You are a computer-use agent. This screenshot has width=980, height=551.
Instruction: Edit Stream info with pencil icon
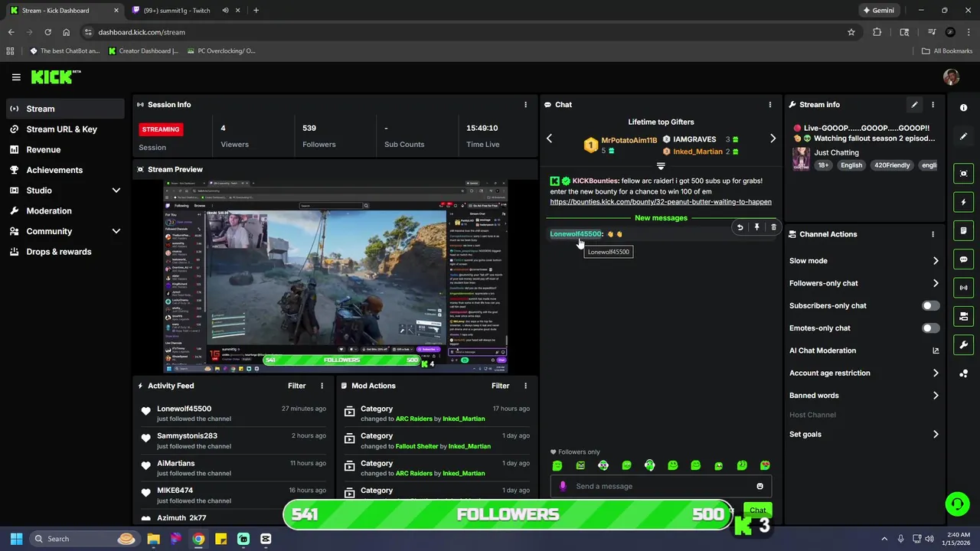coord(914,105)
